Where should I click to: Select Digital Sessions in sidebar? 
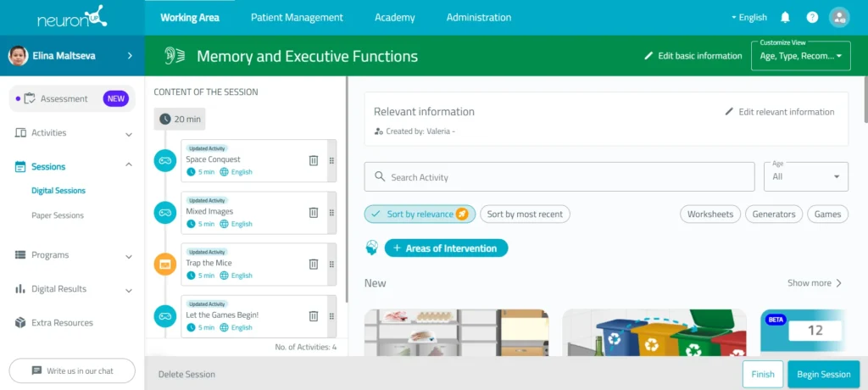pyautogui.click(x=58, y=191)
